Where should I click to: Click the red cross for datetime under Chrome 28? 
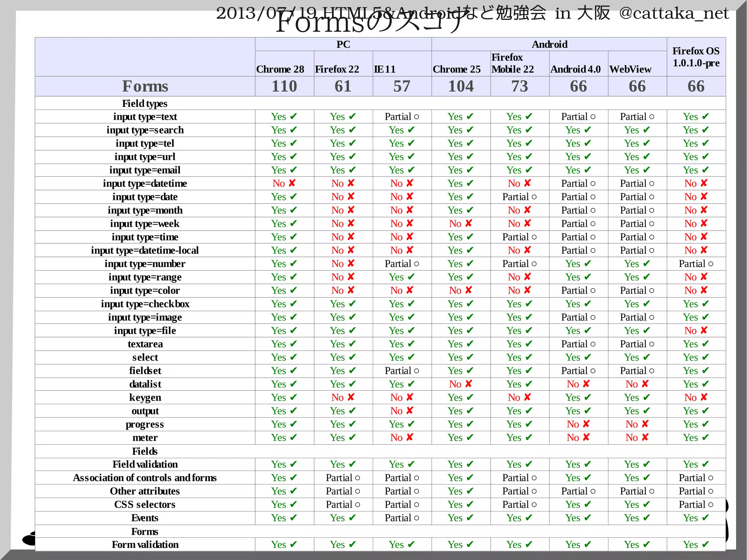pyautogui.click(x=292, y=183)
